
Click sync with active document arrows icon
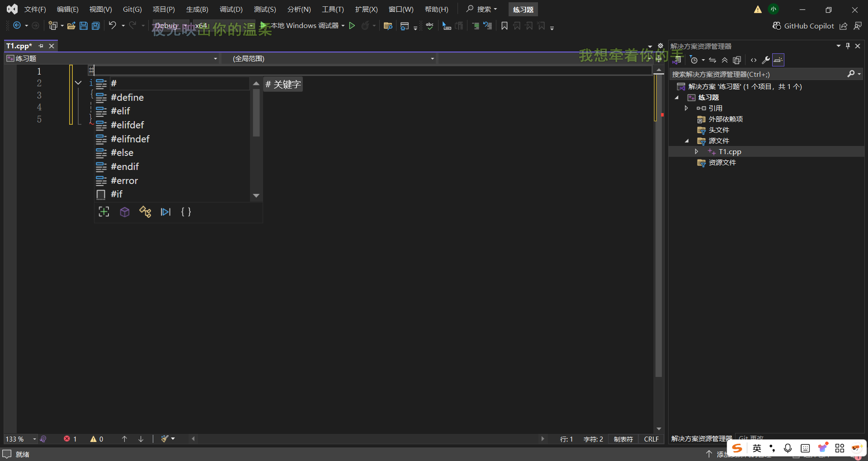[x=712, y=60]
